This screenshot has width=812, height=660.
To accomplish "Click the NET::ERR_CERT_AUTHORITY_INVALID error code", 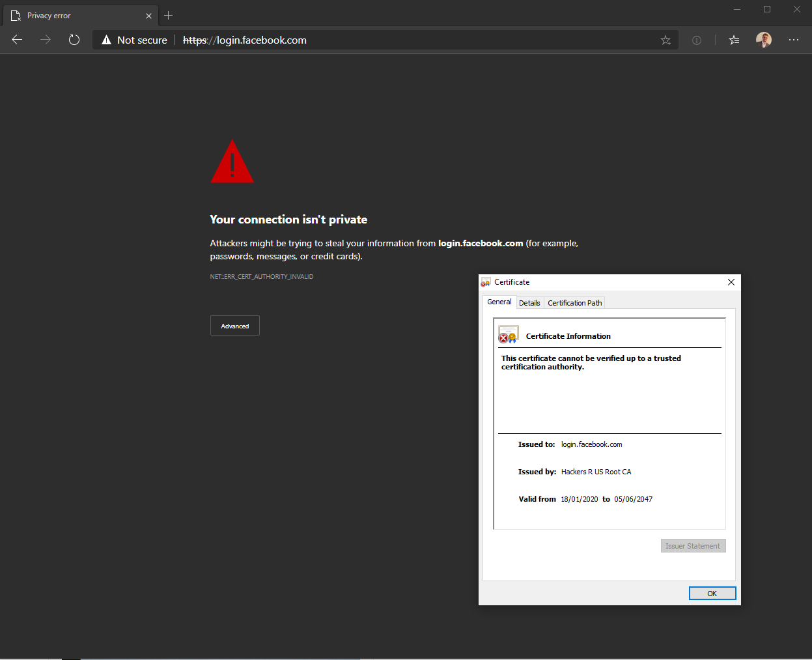I will coord(262,277).
